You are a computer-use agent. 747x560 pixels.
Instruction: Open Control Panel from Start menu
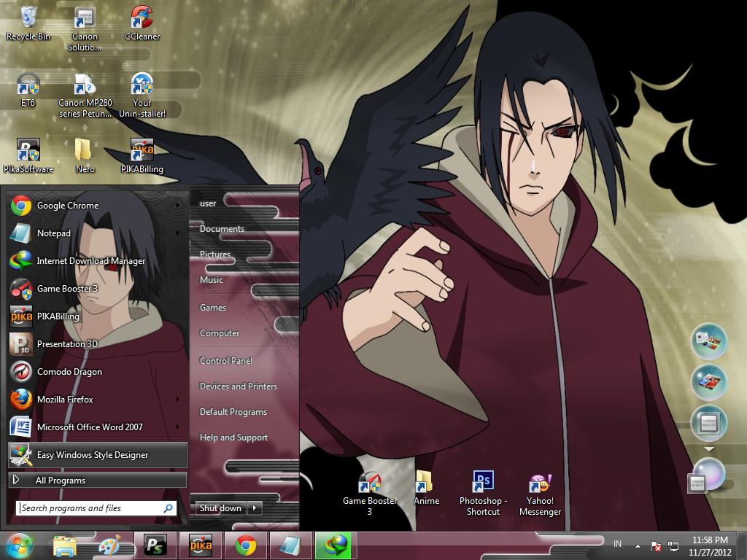pos(226,361)
